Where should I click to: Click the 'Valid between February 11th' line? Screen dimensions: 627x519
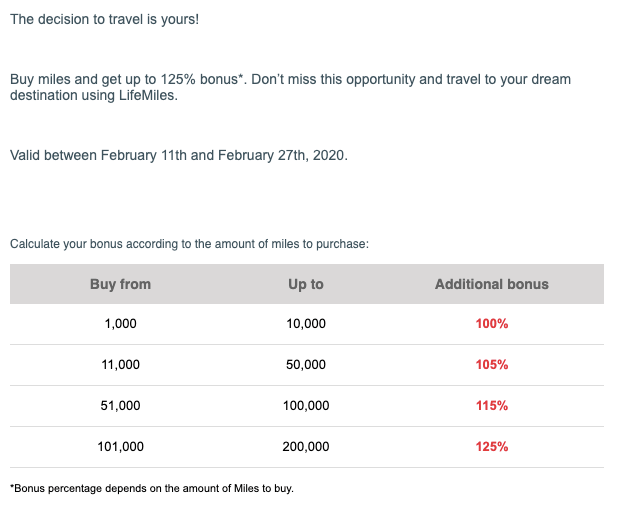click(178, 156)
